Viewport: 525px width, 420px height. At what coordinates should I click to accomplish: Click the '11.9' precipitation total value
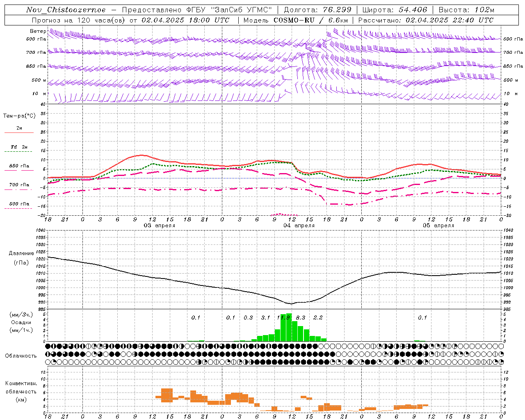(283, 317)
